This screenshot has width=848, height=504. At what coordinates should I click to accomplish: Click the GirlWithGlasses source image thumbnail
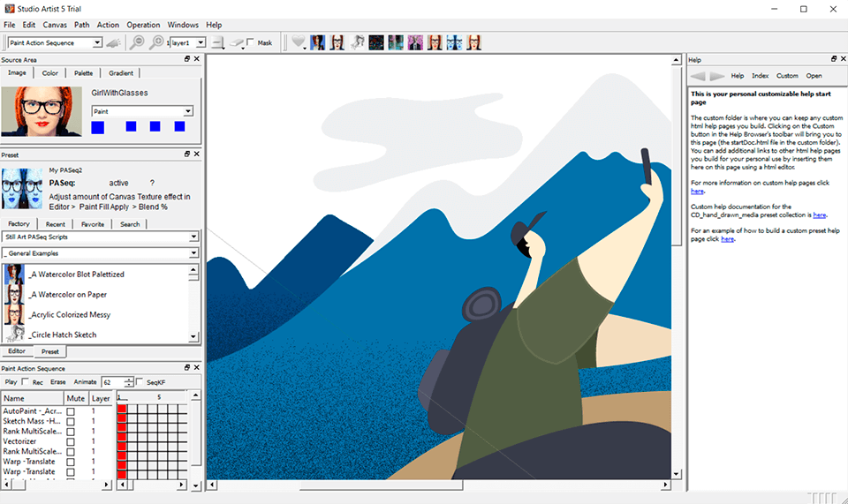pyautogui.click(x=42, y=111)
